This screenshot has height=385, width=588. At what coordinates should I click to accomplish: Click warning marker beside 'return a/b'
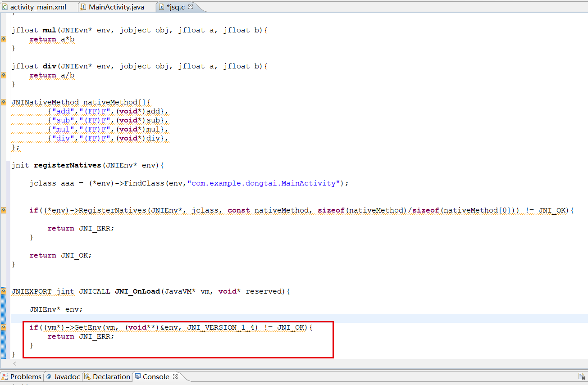(x=4, y=75)
